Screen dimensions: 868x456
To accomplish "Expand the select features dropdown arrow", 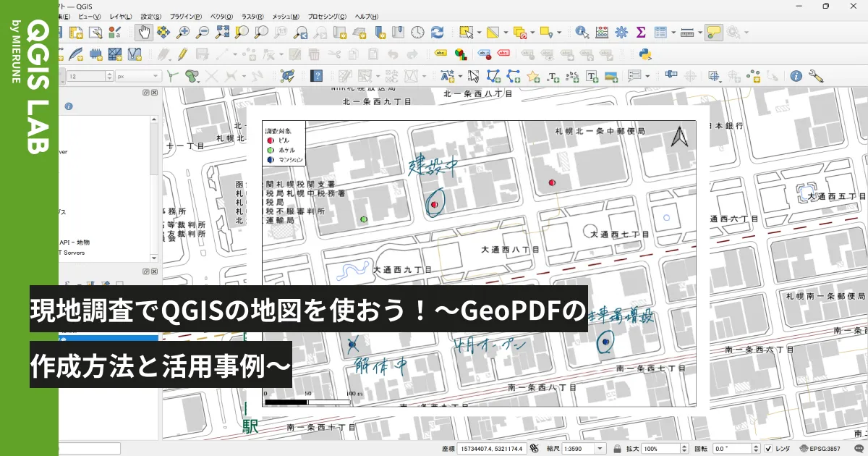I will pyautogui.click(x=478, y=32).
